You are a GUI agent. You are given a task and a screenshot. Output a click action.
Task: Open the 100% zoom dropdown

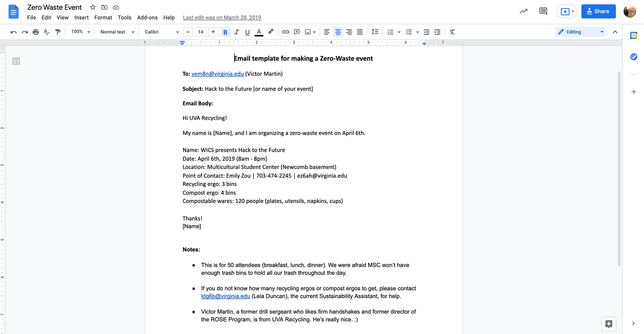pos(80,32)
